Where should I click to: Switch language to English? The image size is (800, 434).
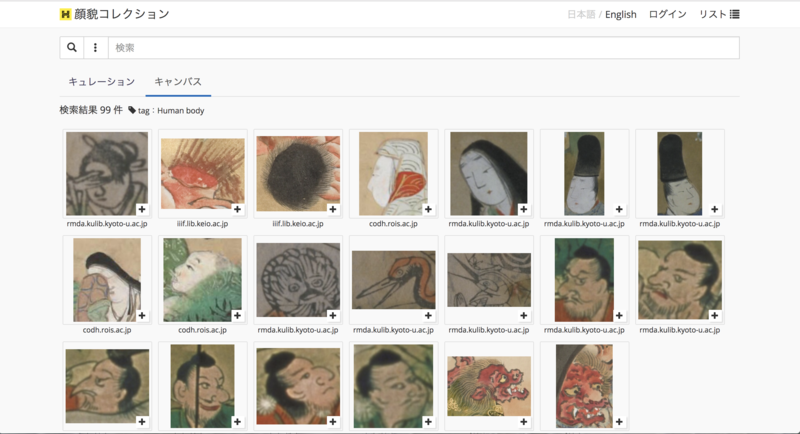[620, 14]
